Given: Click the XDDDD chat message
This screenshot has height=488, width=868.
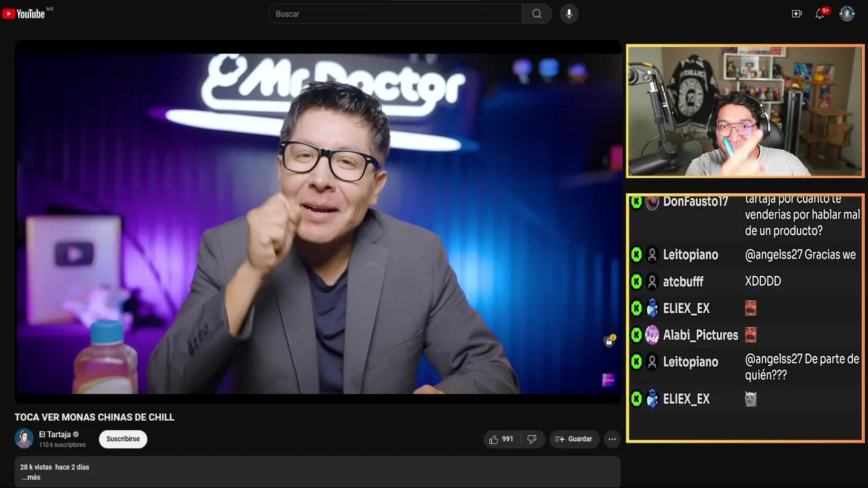Looking at the screenshot, I should click(x=763, y=281).
